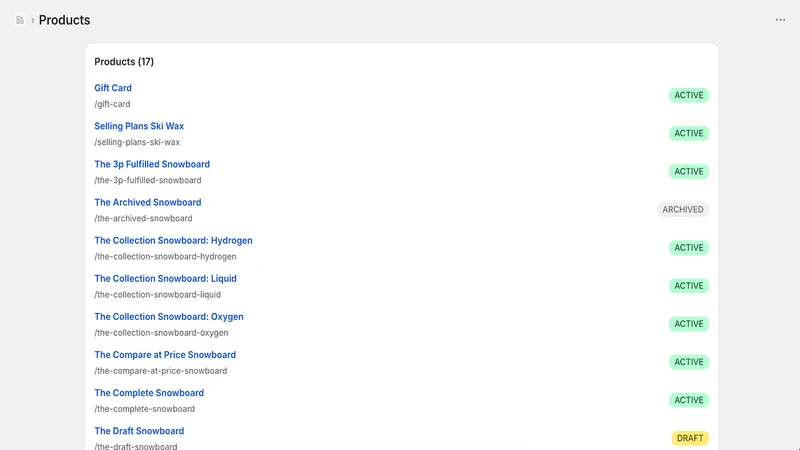The width and height of the screenshot is (800, 450).
Task: Click the /gift-card handle text
Action: (112, 104)
